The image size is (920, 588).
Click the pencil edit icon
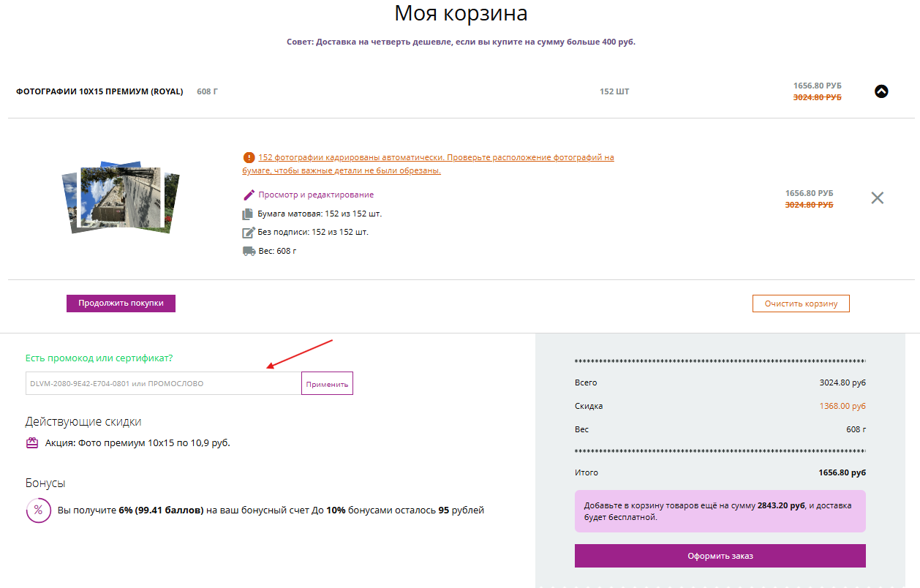[x=249, y=195]
